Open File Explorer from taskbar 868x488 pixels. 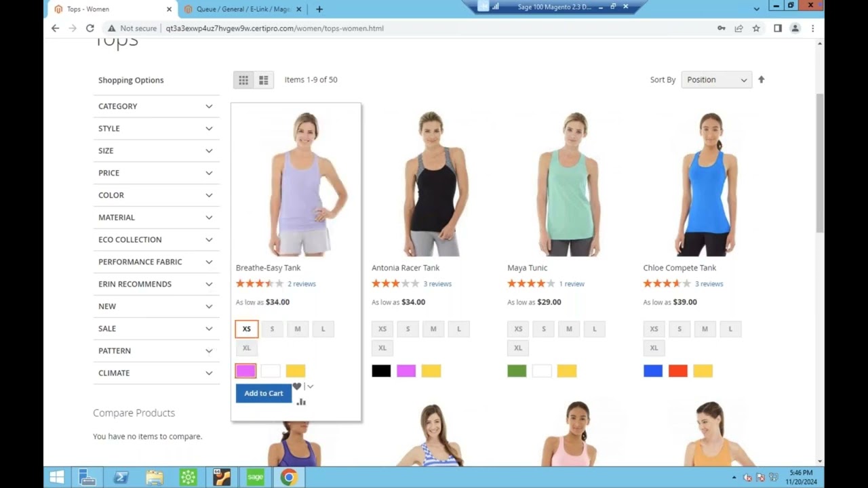(155, 477)
